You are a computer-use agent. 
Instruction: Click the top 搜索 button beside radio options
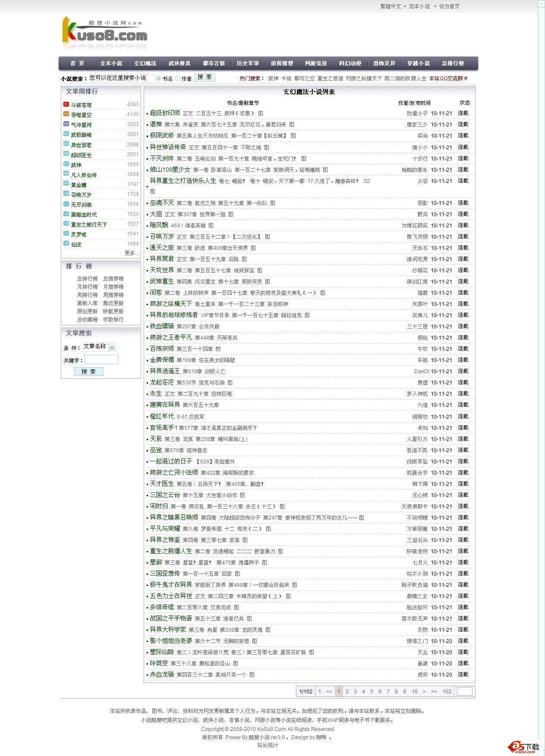coord(205,78)
